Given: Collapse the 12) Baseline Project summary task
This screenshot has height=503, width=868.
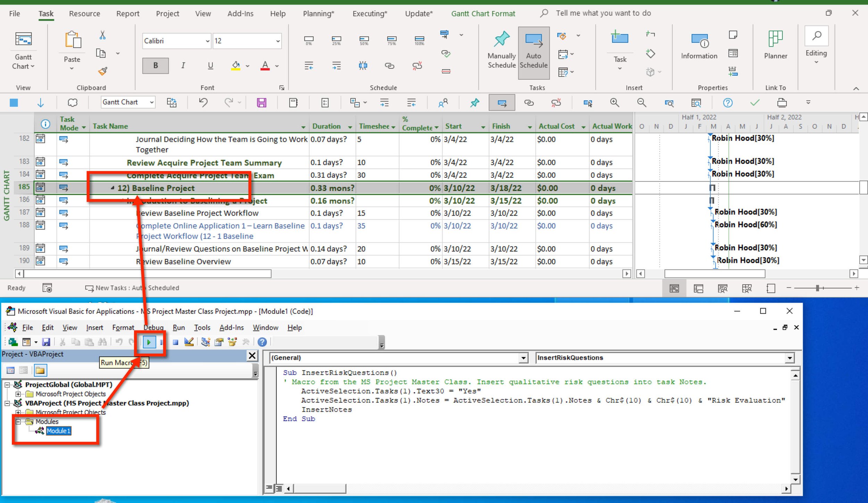Looking at the screenshot, I should point(112,188).
